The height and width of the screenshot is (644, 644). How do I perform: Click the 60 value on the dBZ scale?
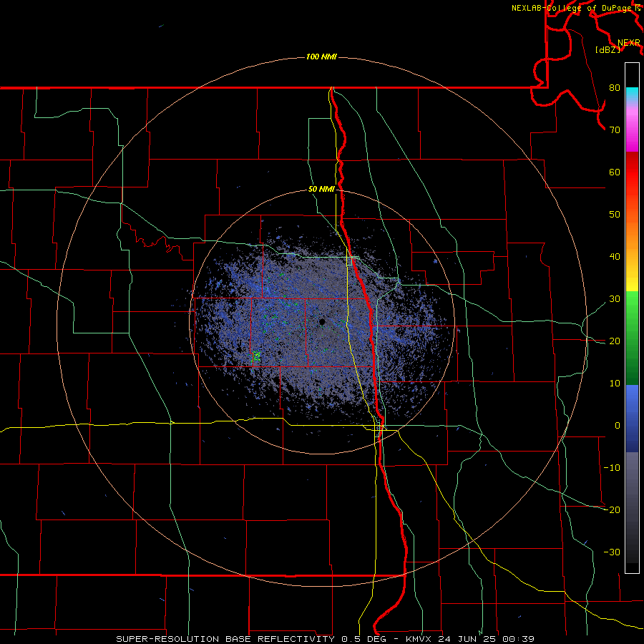pos(615,172)
